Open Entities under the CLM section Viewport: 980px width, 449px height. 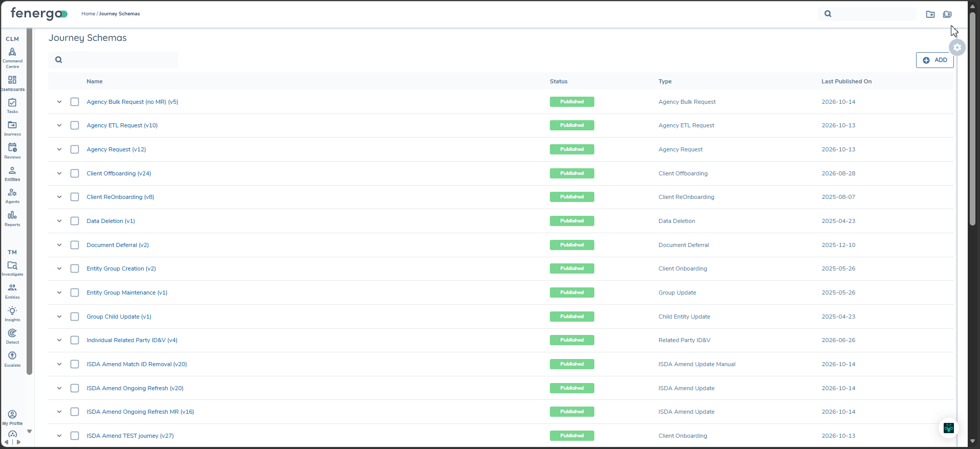pyautogui.click(x=12, y=174)
